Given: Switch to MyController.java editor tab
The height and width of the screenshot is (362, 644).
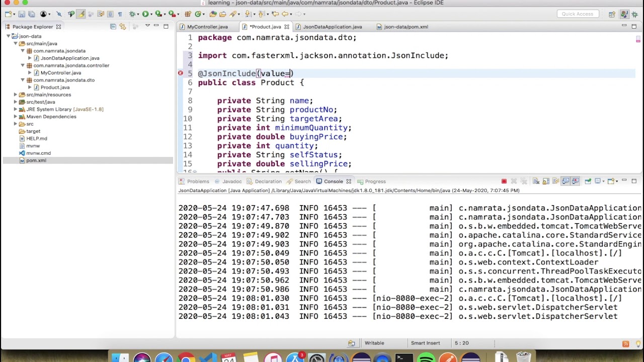Looking at the screenshot, I should pyautogui.click(x=207, y=27).
